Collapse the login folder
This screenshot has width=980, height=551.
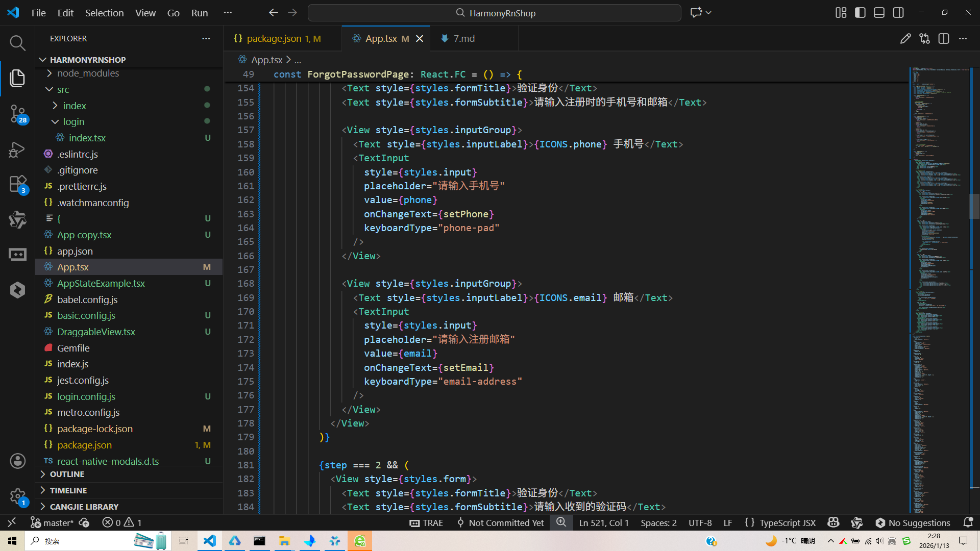click(73, 122)
